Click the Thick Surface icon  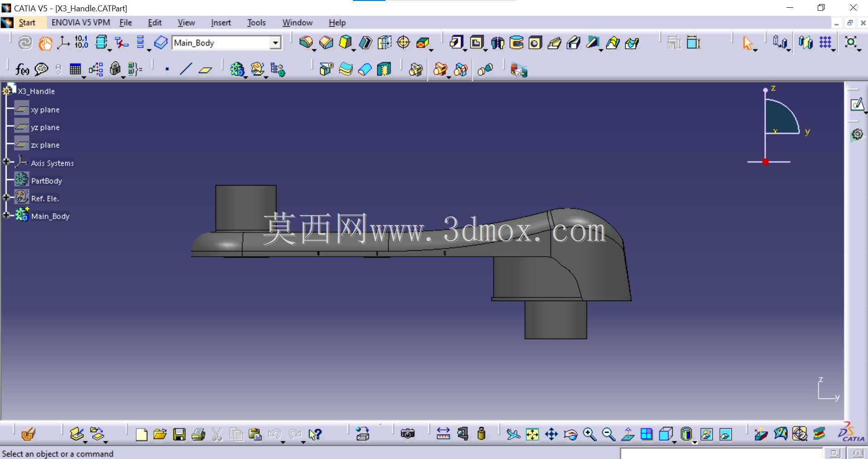[x=346, y=69]
